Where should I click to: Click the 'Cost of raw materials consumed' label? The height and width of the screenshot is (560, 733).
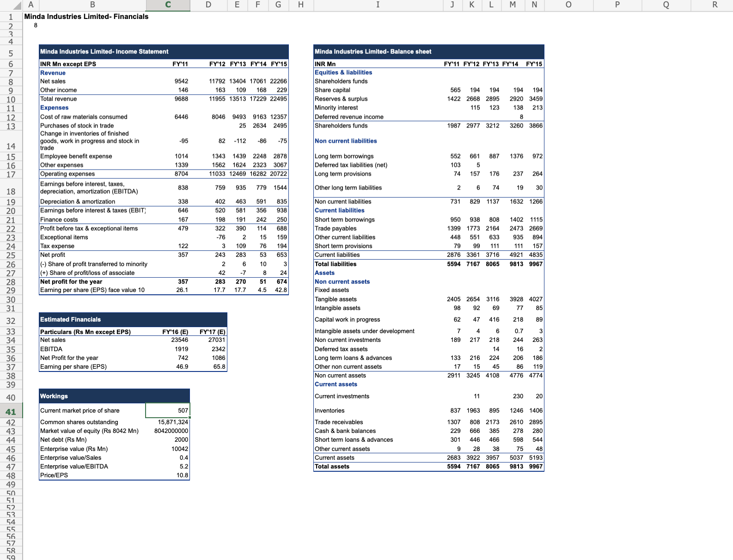[84, 116]
